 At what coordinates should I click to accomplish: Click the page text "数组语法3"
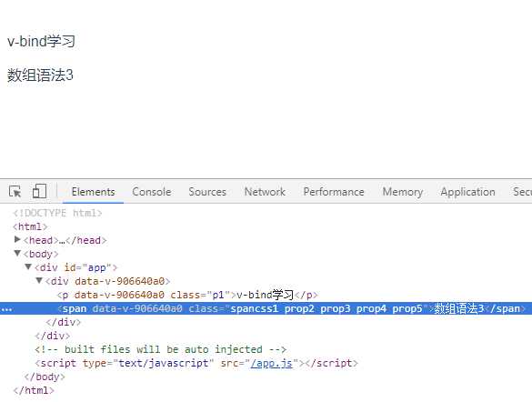[40, 75]
